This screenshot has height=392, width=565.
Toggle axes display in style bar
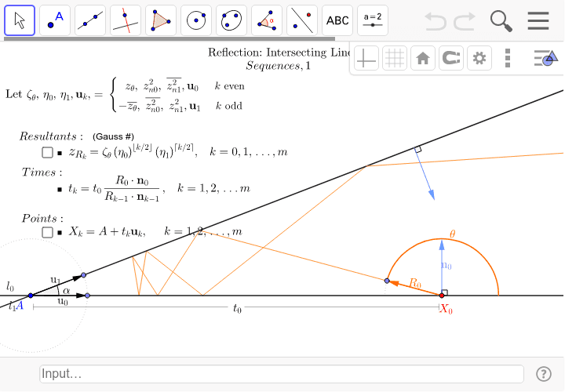pyautogui.click(x=366, y=58)
